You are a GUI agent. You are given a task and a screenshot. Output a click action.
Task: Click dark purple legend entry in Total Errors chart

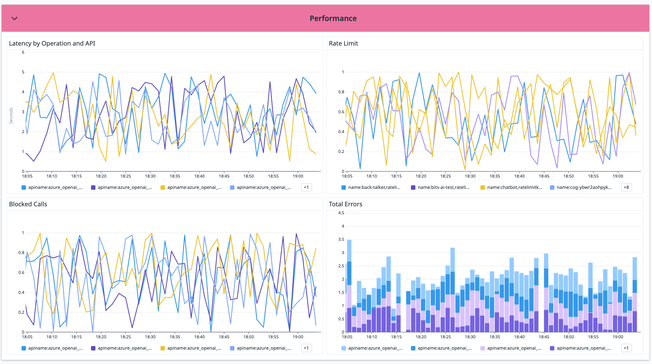pos(580,348)
